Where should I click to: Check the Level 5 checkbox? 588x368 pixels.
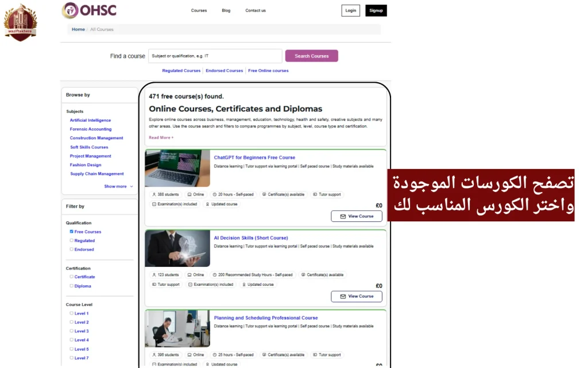[71, 349]
